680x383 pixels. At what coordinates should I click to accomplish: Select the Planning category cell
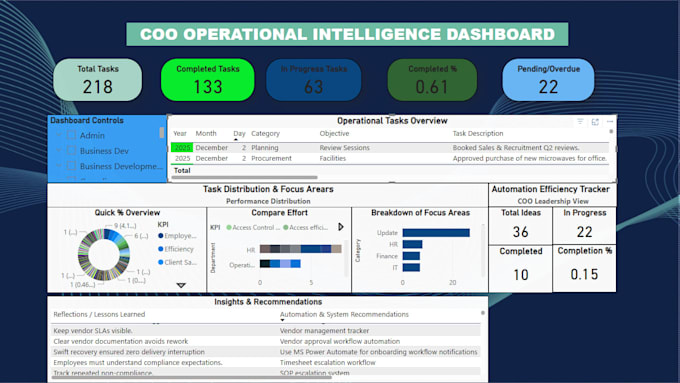[265, 147]
